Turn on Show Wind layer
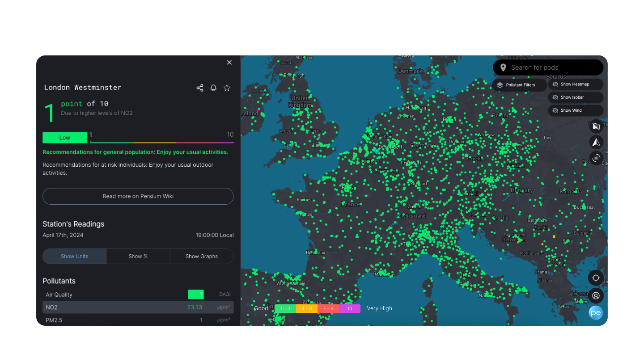The image size is (644, 362). click(575, 110)
